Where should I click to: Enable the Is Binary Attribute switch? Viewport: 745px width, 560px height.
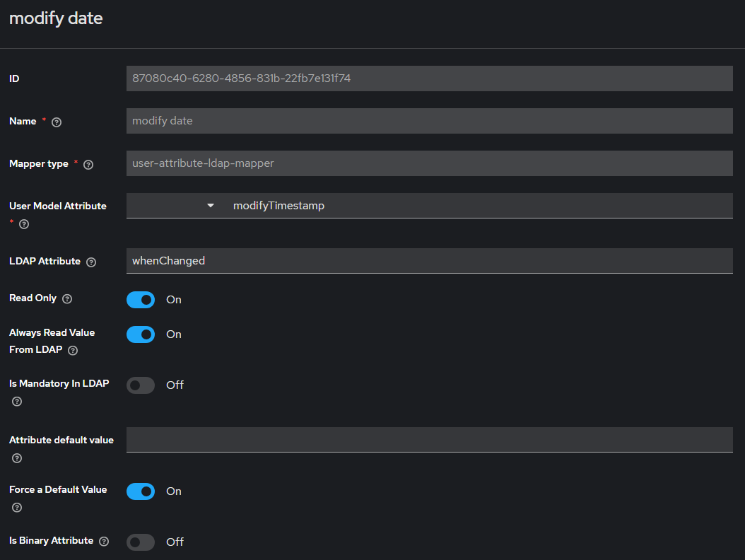(x=141, y=542)
